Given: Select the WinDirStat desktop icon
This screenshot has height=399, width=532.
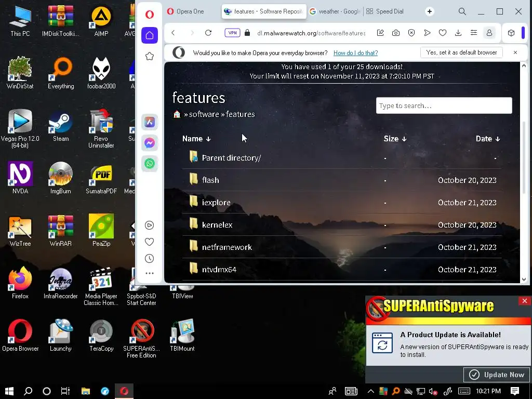Looking at the screenshot, I should click(20, 73).
